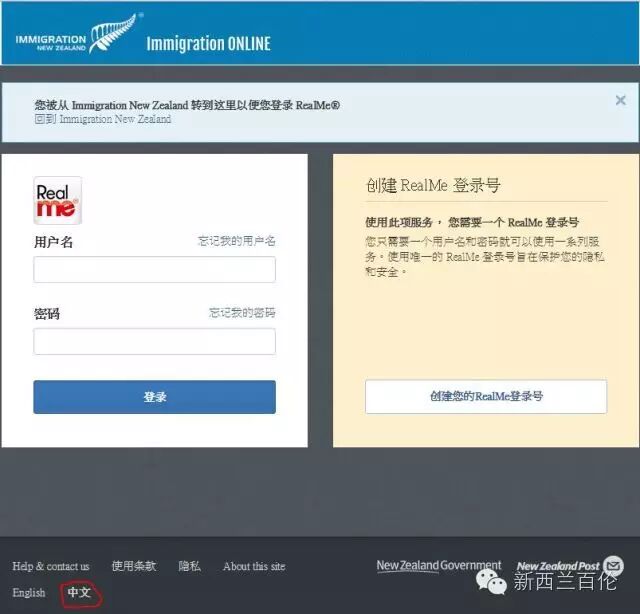The height and width of the screenshot is (614, 640).
Task: Click the RealMe logo icon
Action: [x=58, y=200]
